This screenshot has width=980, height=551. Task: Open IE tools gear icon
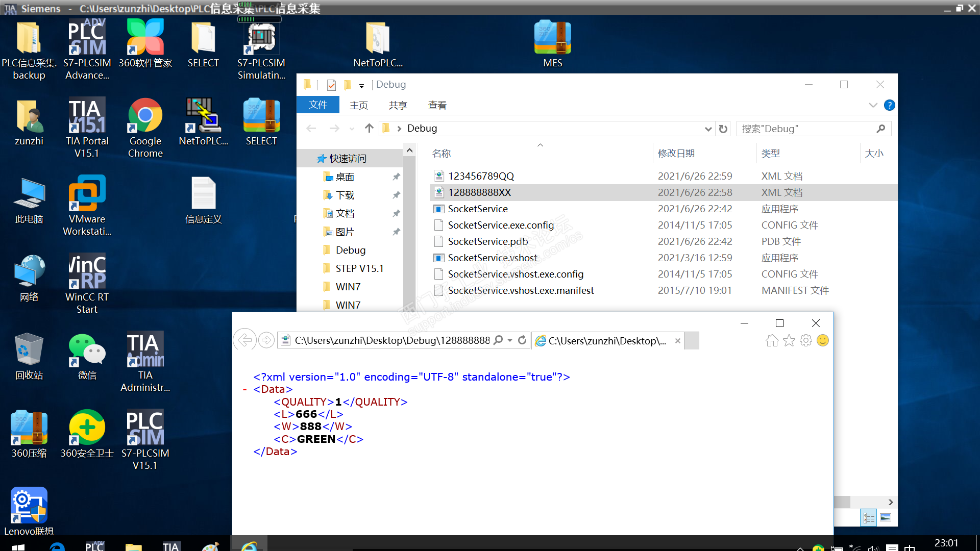coord(806,341)
